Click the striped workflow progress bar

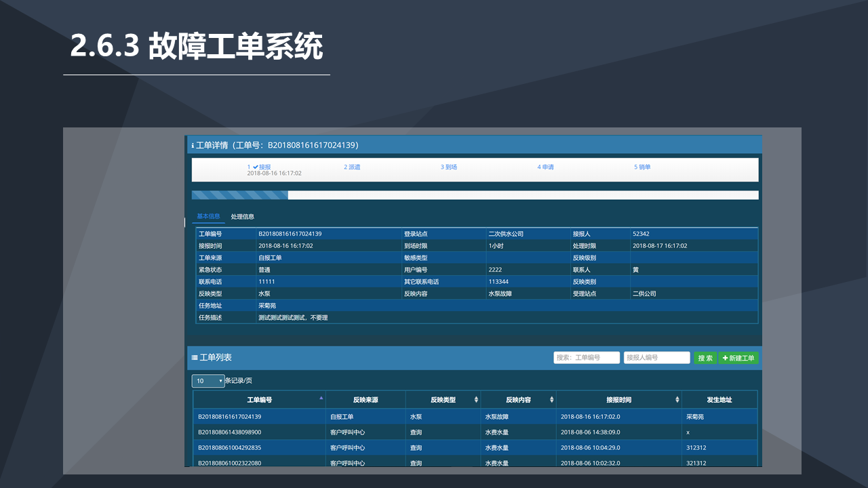pos(240,195)
